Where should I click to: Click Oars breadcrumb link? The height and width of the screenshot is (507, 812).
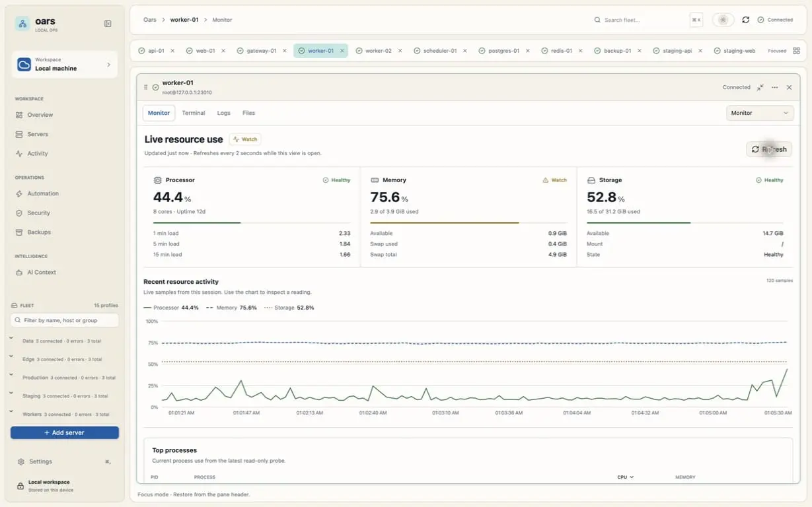click(150, 20)
